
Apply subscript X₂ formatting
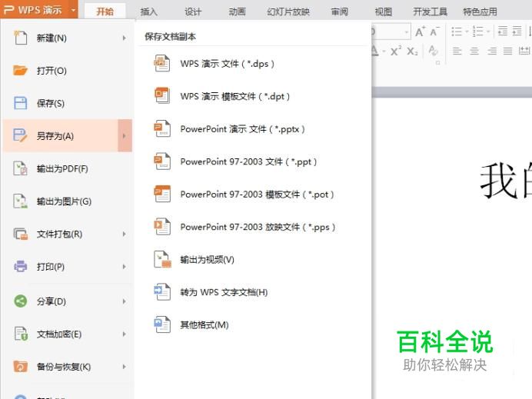click(412, 52)
